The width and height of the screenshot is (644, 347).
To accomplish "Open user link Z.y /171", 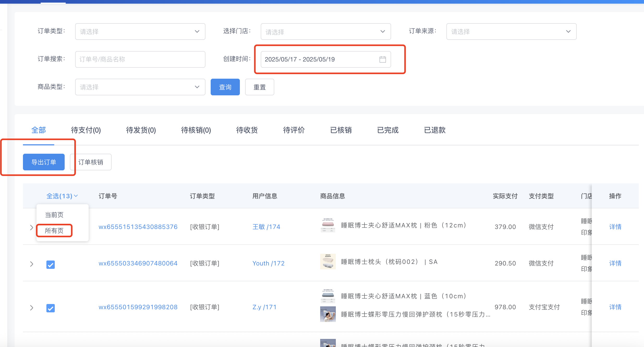I will [264, 307].
